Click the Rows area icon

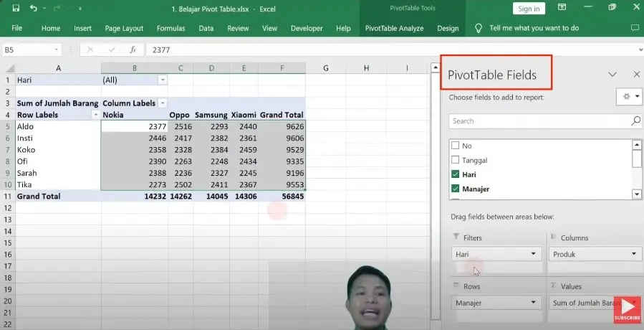tap(456, 285)
